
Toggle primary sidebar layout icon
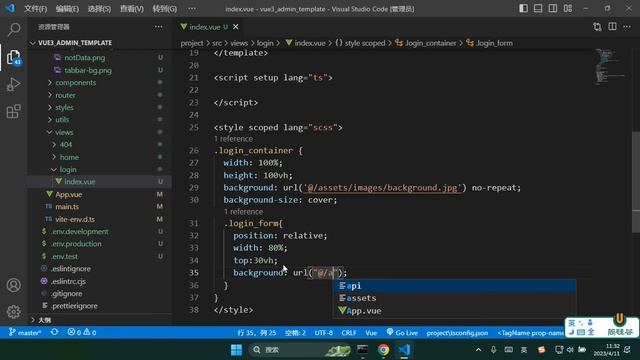point(523,9)
